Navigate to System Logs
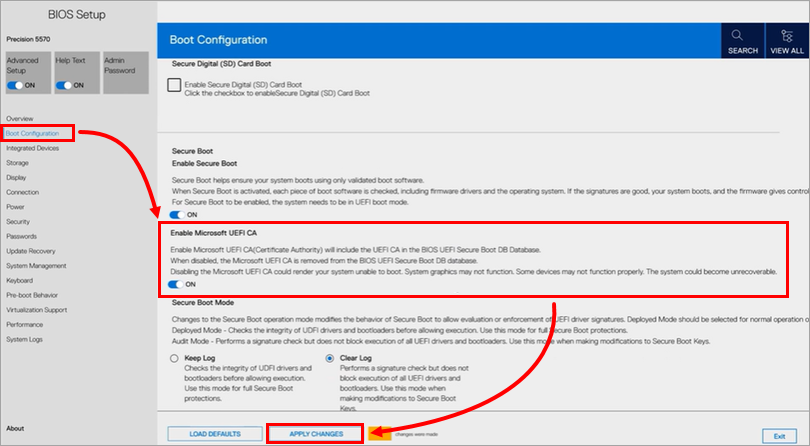Image resolution: width=810 pixels, height=446 pixels. [x=24, y=339]
